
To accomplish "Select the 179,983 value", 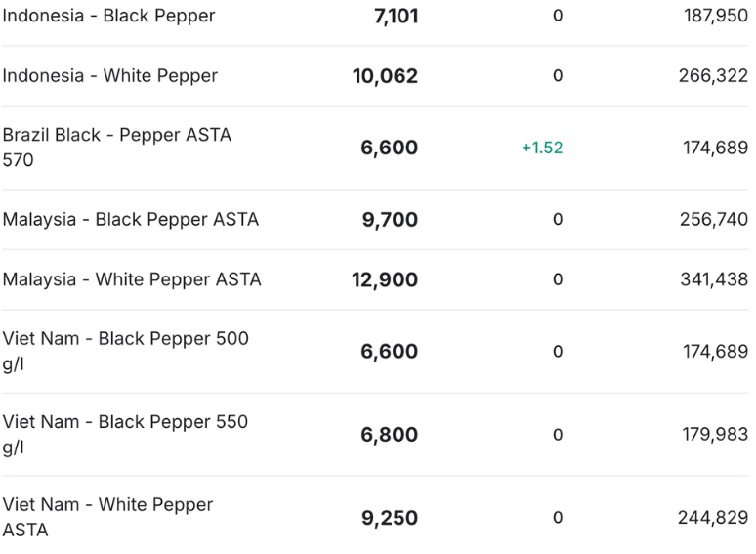I will click(715, 435).
